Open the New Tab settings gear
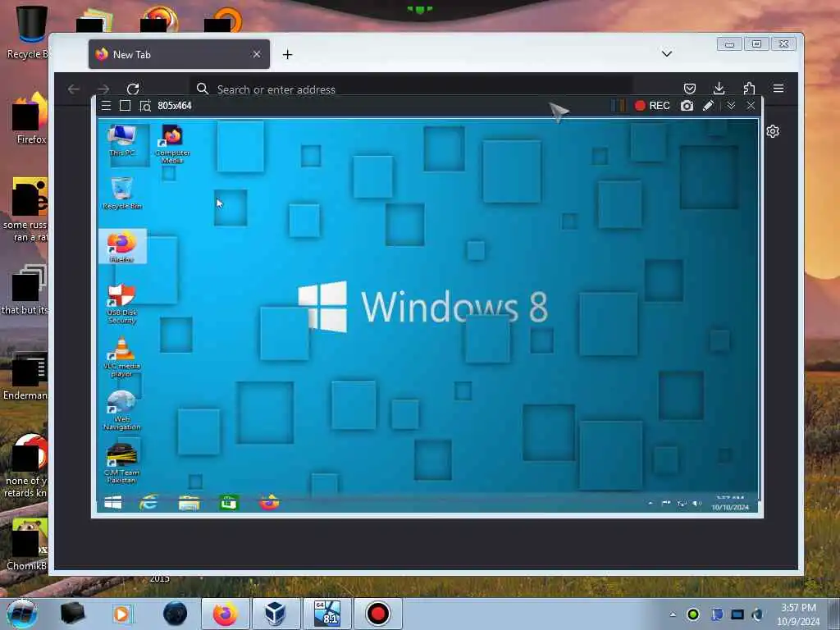Screen dimensions: 840x630 click(x=773, y=131)
